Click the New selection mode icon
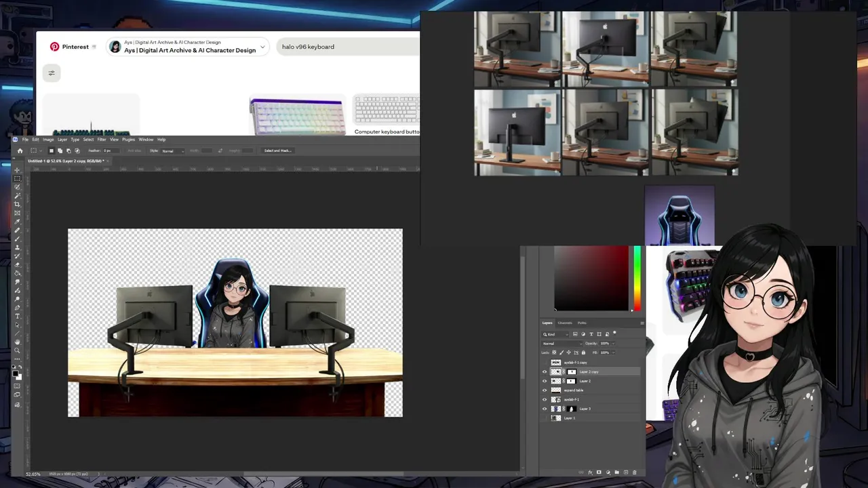 [52, 150]
